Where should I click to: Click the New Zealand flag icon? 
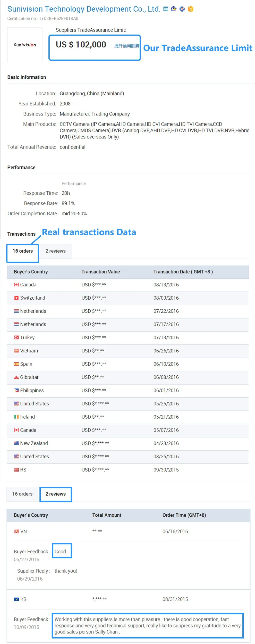16,443
